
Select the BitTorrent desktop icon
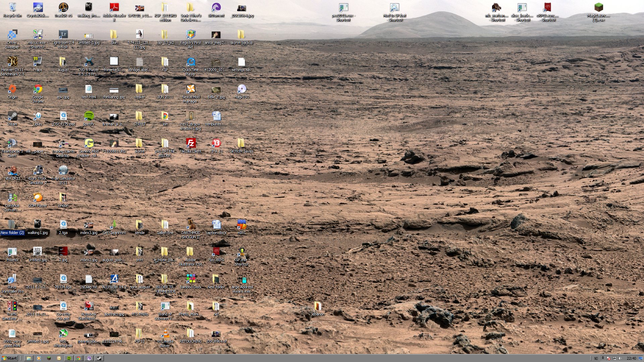click(x=216, y=8)
